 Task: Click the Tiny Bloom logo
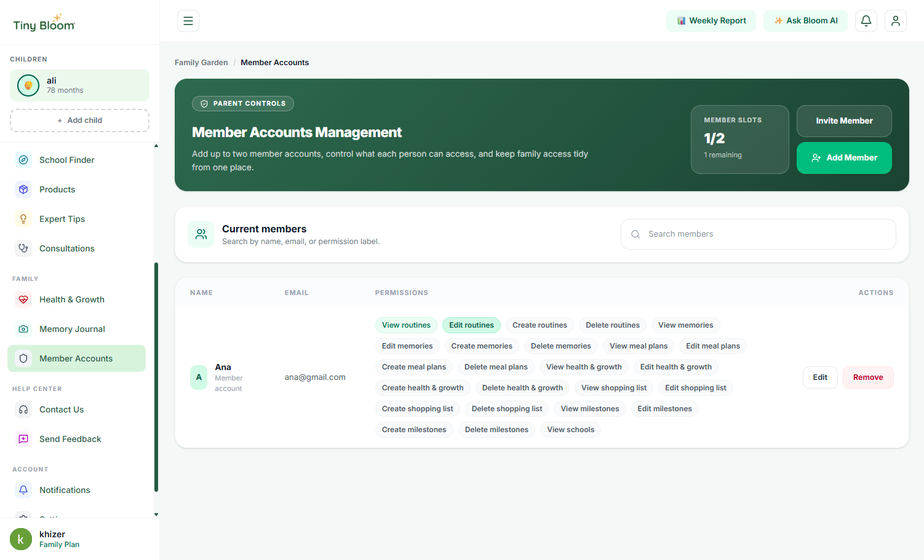pyautogui.click(x=44, y=23)
